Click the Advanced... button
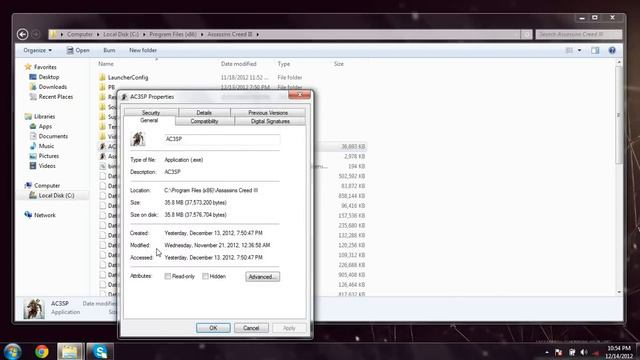 tap(262, 277)
